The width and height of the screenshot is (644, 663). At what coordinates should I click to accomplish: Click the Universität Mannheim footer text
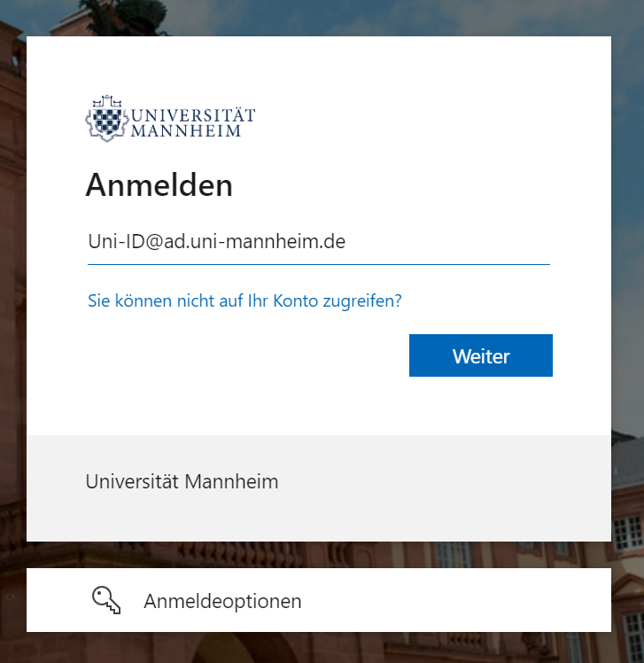(x=182, y=481)
